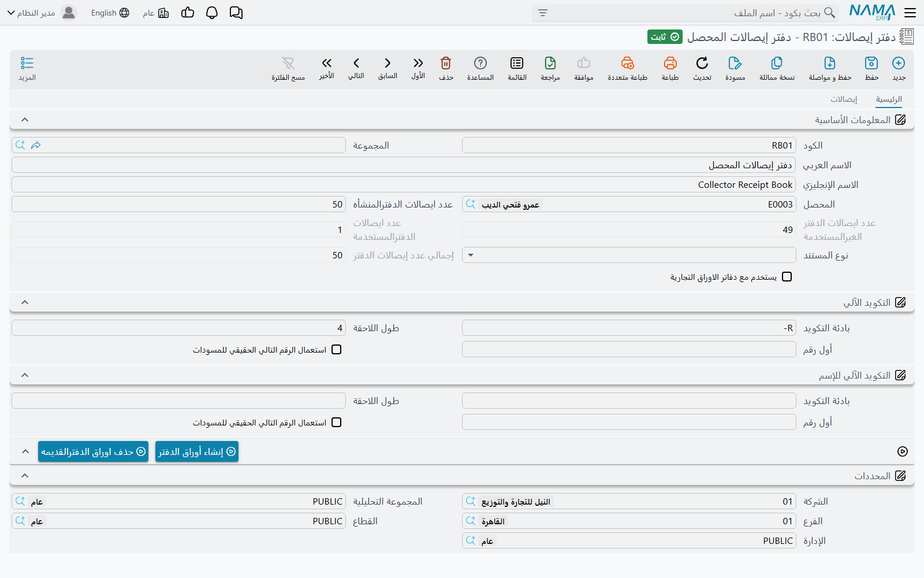Open search filter options icon
The height and width of the screenshot is (578, 924).
[542, 13]
